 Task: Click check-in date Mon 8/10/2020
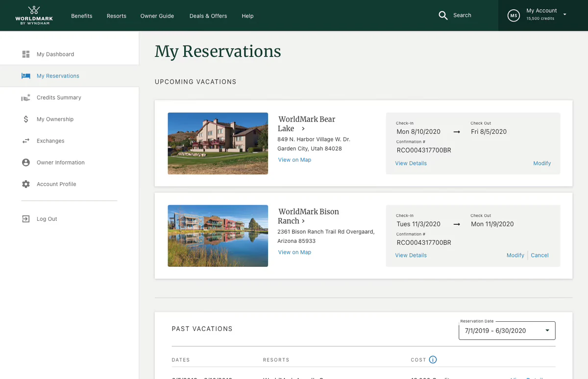(x=418, y=132)
